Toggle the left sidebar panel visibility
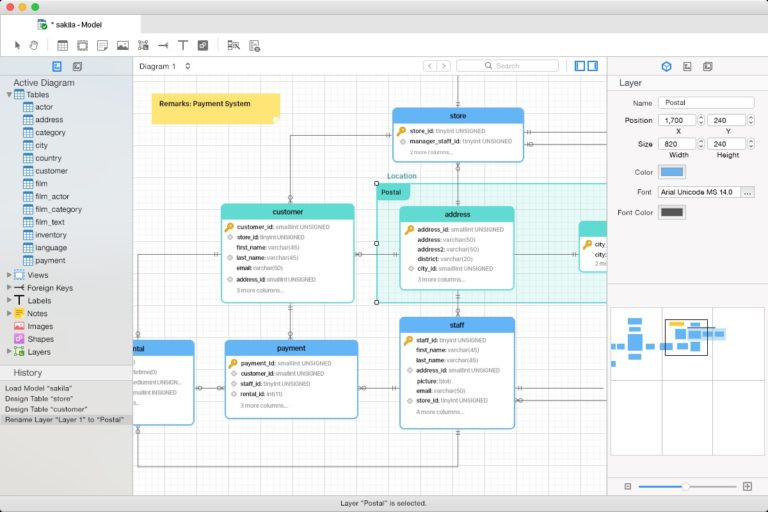 (580, 66)
